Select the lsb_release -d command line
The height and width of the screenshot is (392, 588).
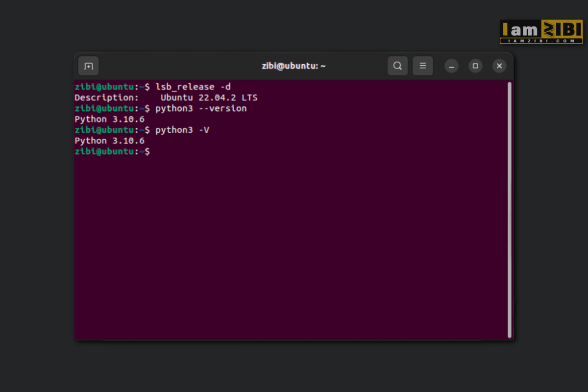(194, 87)
